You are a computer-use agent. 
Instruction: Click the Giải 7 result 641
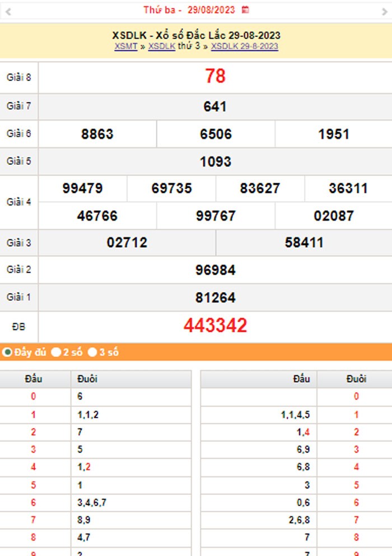tap(215, 106)
